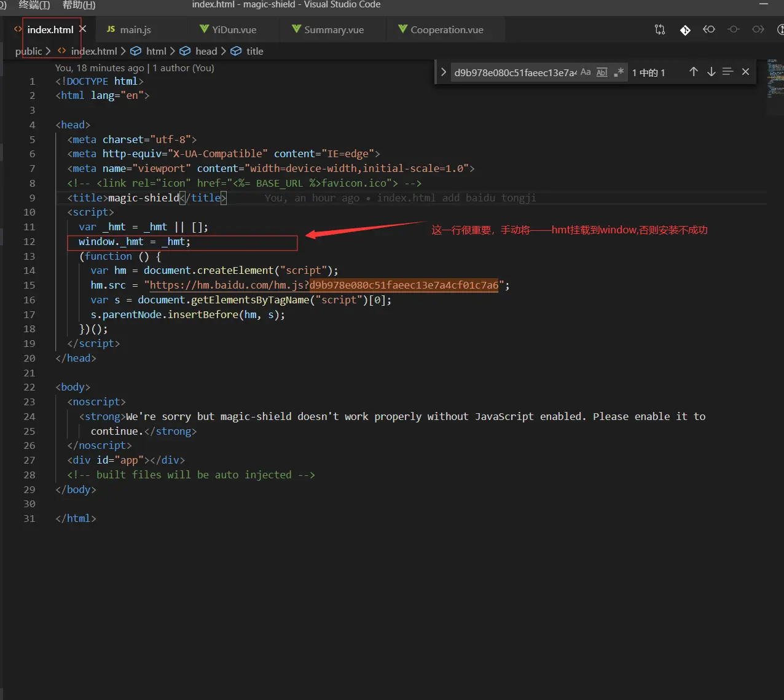Viewport: 784px width, 700px height.
Task: Click the cube icon beside 'head' breadcrumb
Action: point(185,51)
